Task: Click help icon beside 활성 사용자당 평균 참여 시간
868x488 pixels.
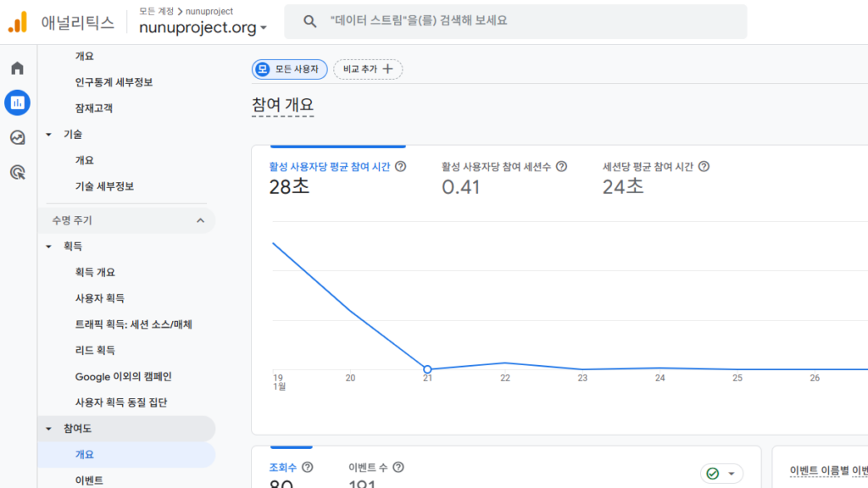Action: 401,167
